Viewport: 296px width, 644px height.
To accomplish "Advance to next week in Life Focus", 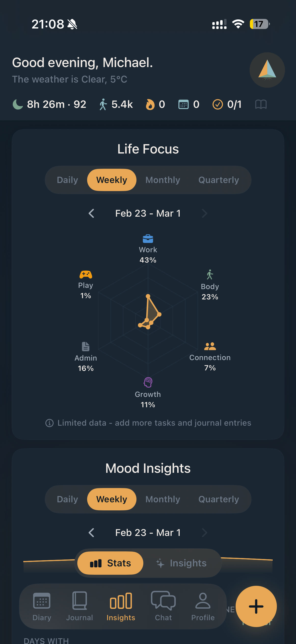I will click(x=205, y=213).
